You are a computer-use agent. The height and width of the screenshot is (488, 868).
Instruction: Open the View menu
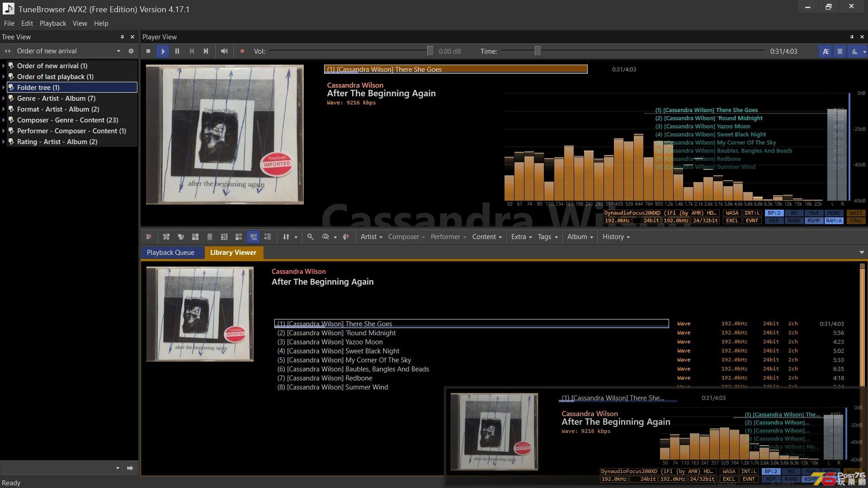[x=79, y=23]
